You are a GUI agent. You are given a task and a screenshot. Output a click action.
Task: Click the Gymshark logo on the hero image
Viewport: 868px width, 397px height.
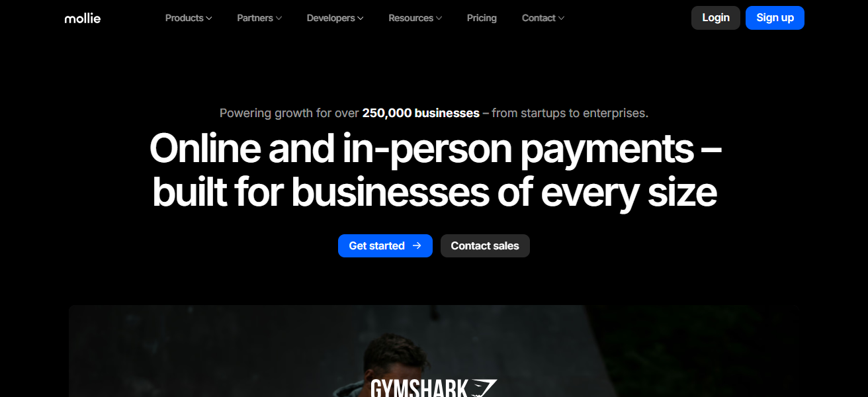click(433, 388)
